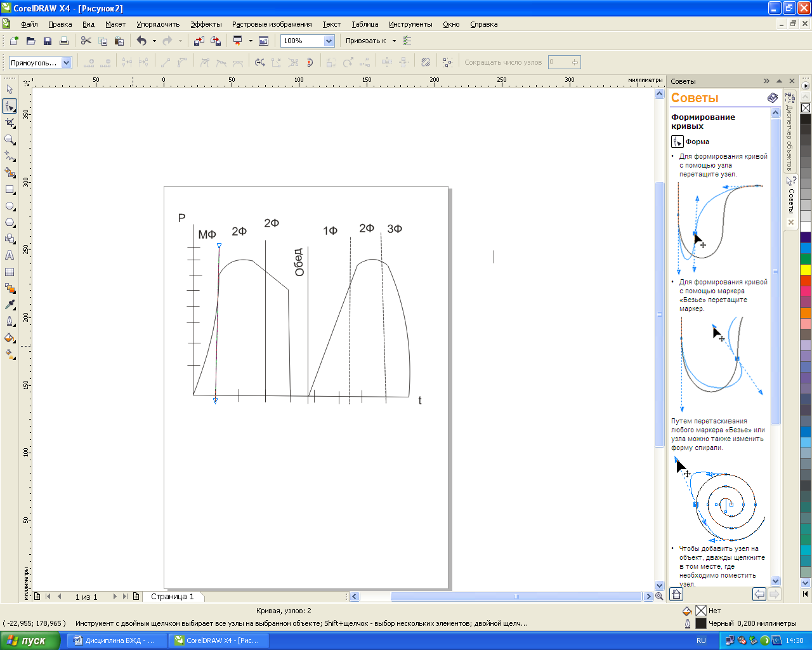Screen dimensions: 812x650
Task: Click the Windows пуск start button
Action: coord(30,640)
